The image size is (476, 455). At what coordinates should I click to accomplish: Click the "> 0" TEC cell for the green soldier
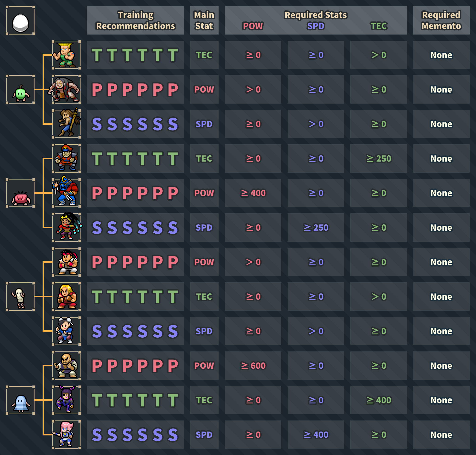click(379, 55)
